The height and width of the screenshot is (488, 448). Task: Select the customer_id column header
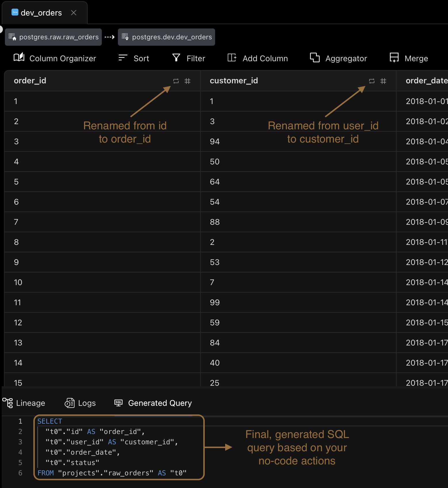pyautogui.click(x=298, y=81)
